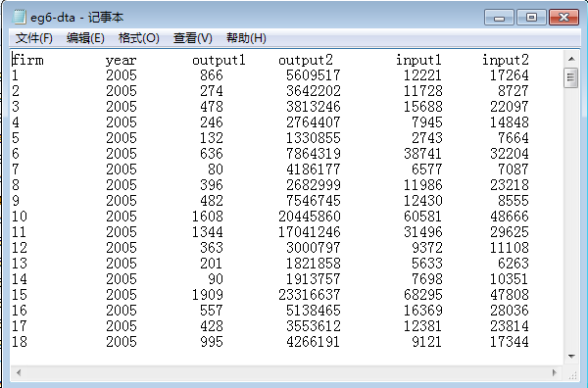Click the value 6577

[426, 170]
